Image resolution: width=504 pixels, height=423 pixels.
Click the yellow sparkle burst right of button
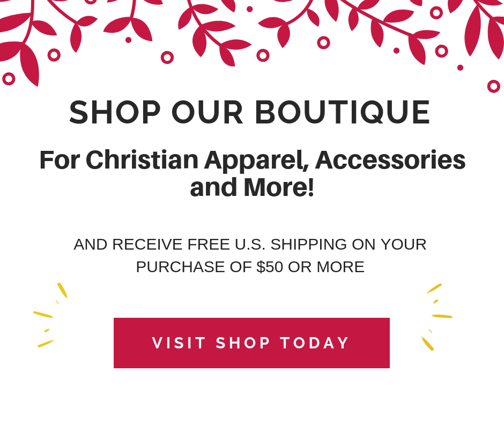tap(437, 317)
